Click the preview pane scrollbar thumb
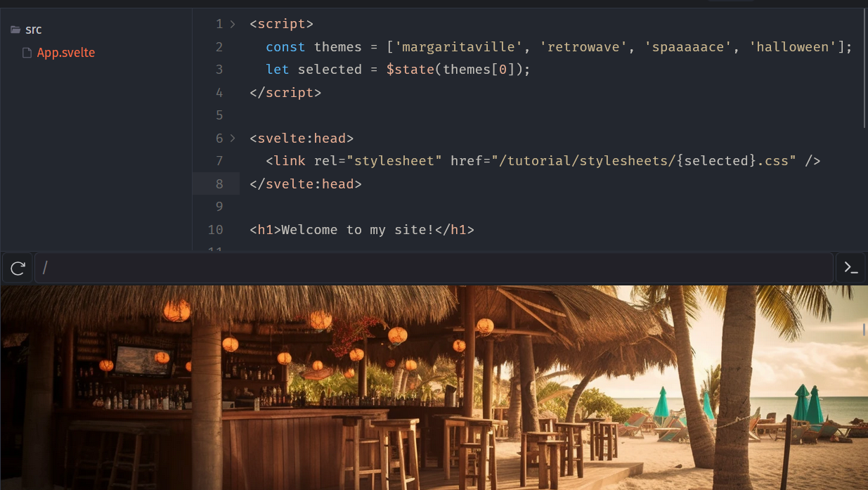 tap(864, 330)
